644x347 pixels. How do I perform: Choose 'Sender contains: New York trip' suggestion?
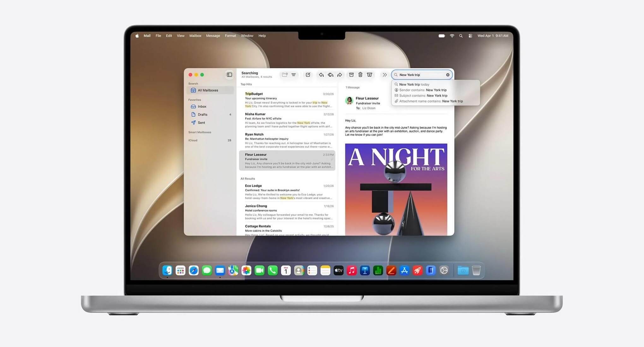pyautogui.click(x=436, y=90)
